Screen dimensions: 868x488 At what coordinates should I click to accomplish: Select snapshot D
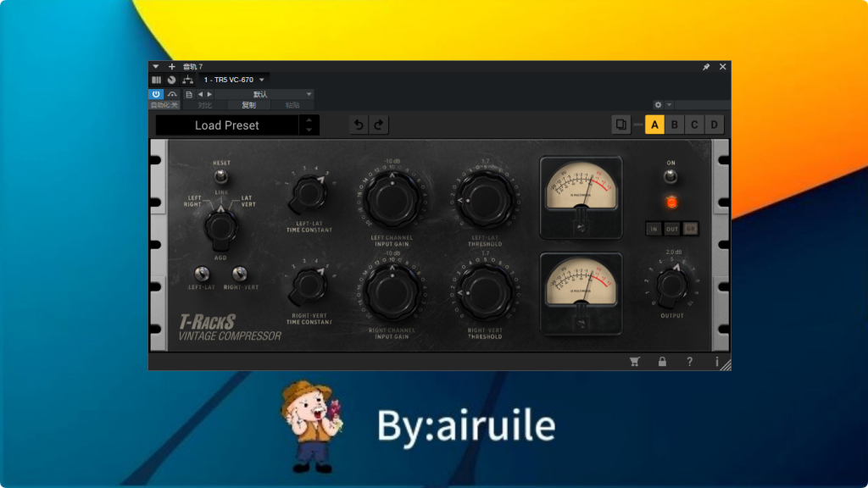pos(714,125)
